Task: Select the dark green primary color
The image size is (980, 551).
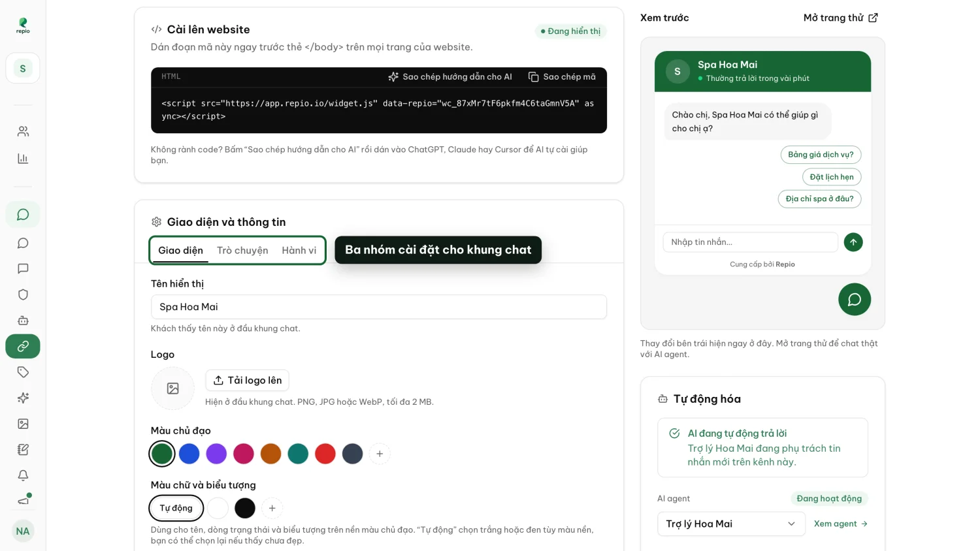Action: pyautogui.click(x=162, y=454)
